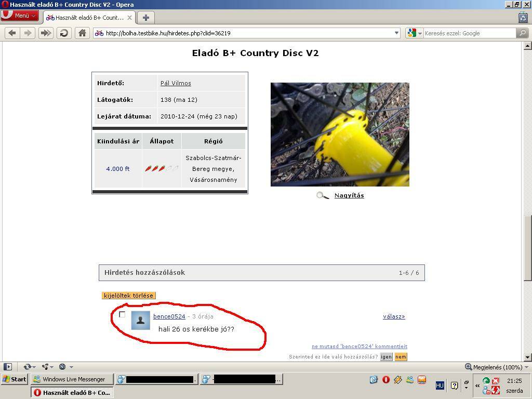Launch Opera from the quick launch bar

click(386, 380)
